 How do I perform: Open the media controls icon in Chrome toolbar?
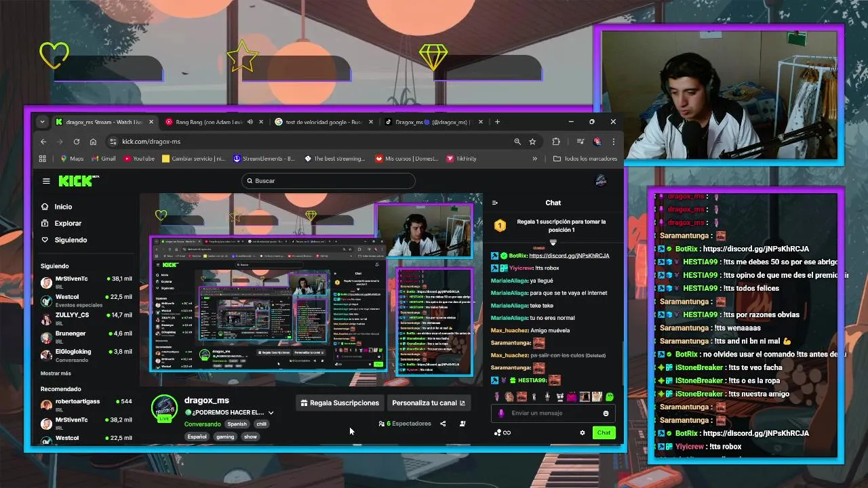point(580,142)
